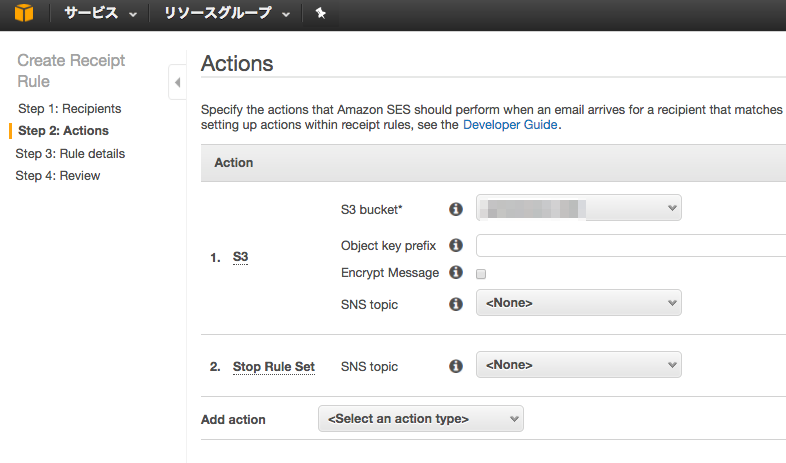This screenshot has height=463, width=786.
Task: Click the Actions page heading
Action: (x=237, y=64)
